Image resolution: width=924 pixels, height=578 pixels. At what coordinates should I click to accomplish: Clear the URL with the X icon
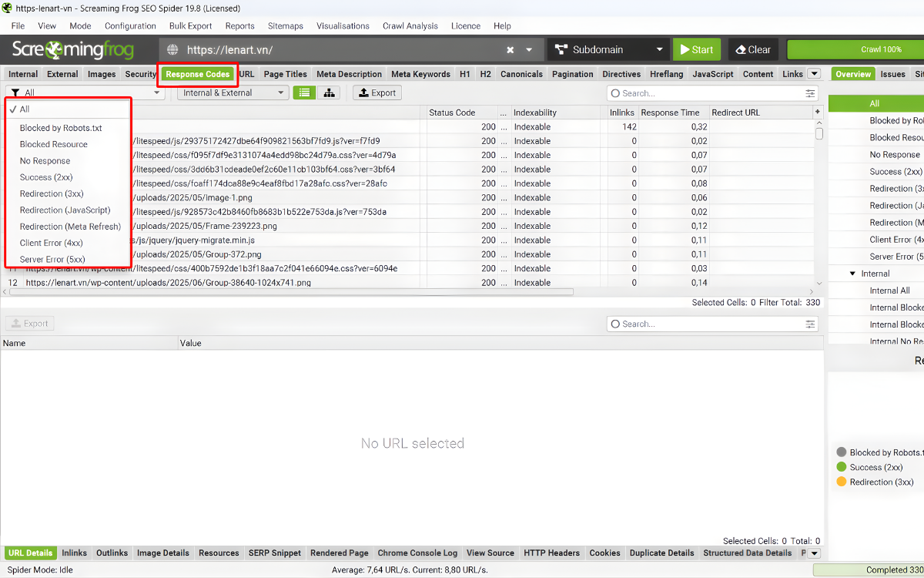(510, 50)
